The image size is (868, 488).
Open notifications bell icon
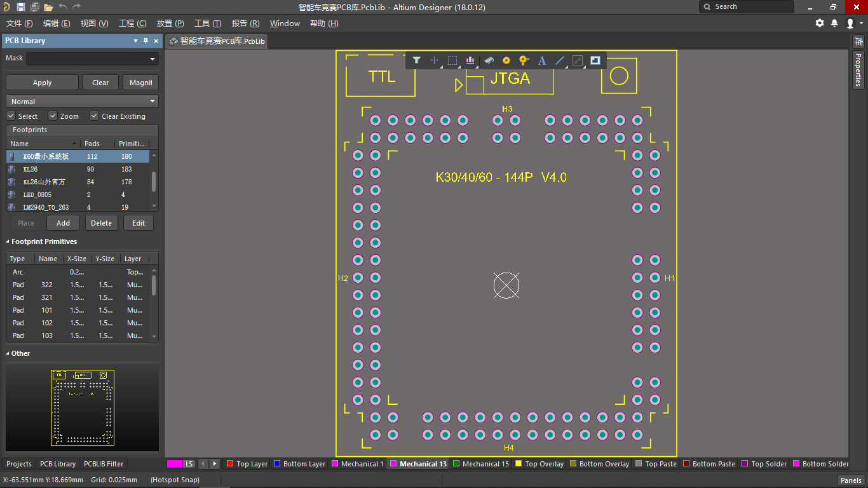point(834,23)
